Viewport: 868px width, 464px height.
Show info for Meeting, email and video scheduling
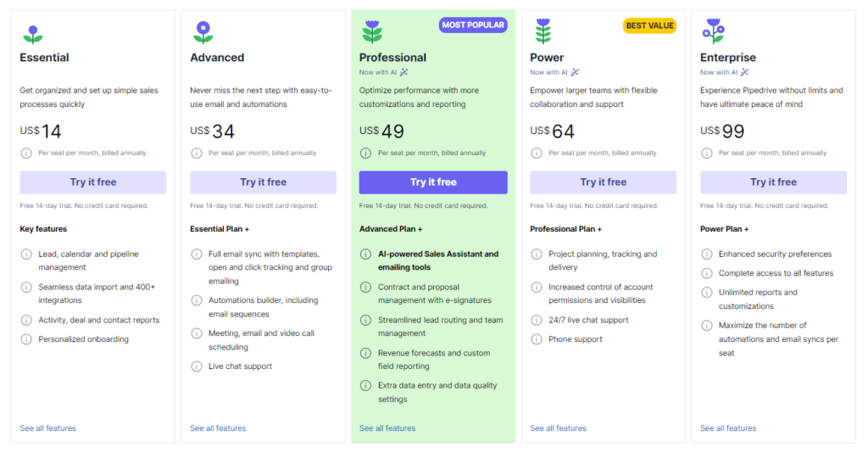tap(197, 333)
